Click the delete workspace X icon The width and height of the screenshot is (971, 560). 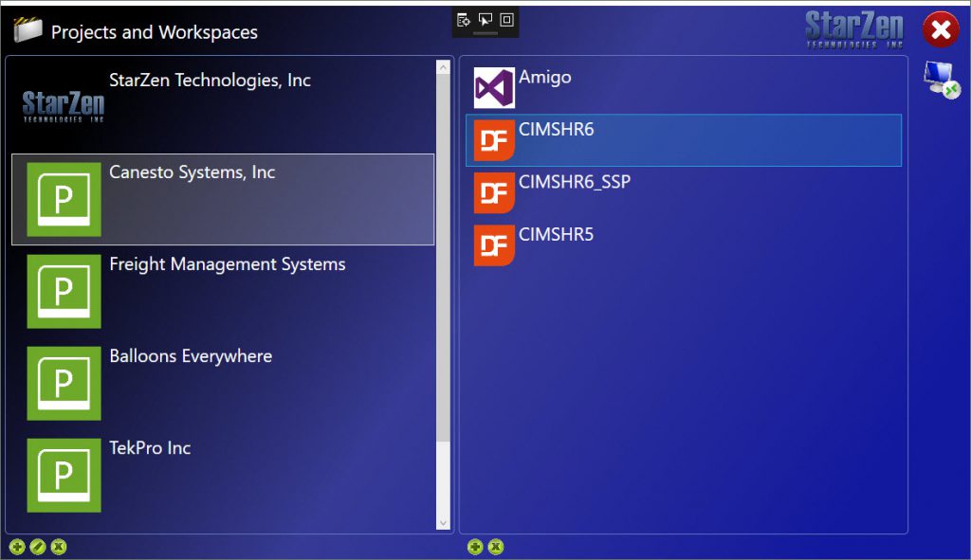(x=495, y=547)
